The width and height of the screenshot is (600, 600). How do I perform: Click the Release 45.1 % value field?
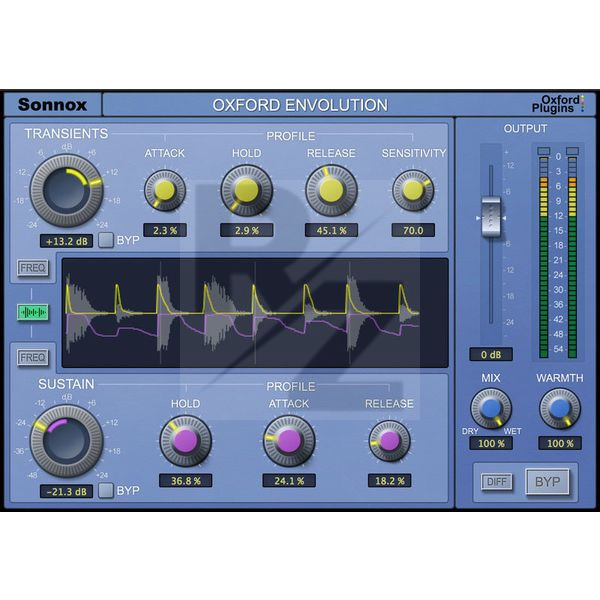tap(331, 230)
